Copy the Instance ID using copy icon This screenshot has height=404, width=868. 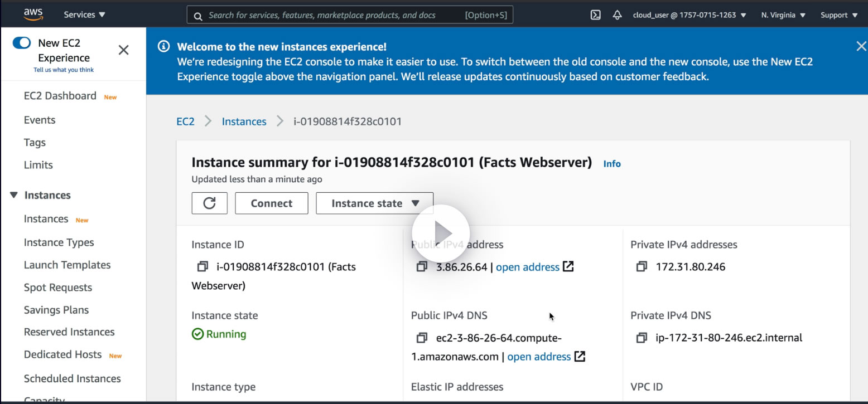(x=202, y=267)
